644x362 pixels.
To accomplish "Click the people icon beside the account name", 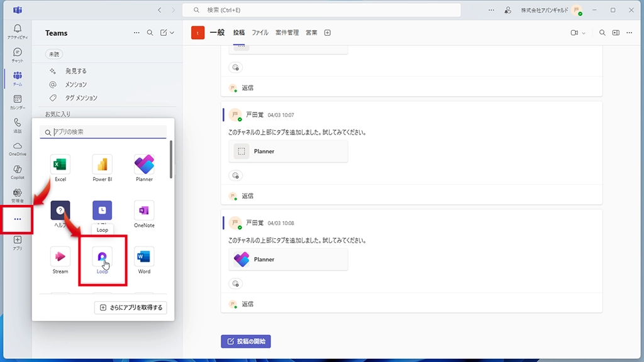I will pyautogui.click(x=508, y=10).
